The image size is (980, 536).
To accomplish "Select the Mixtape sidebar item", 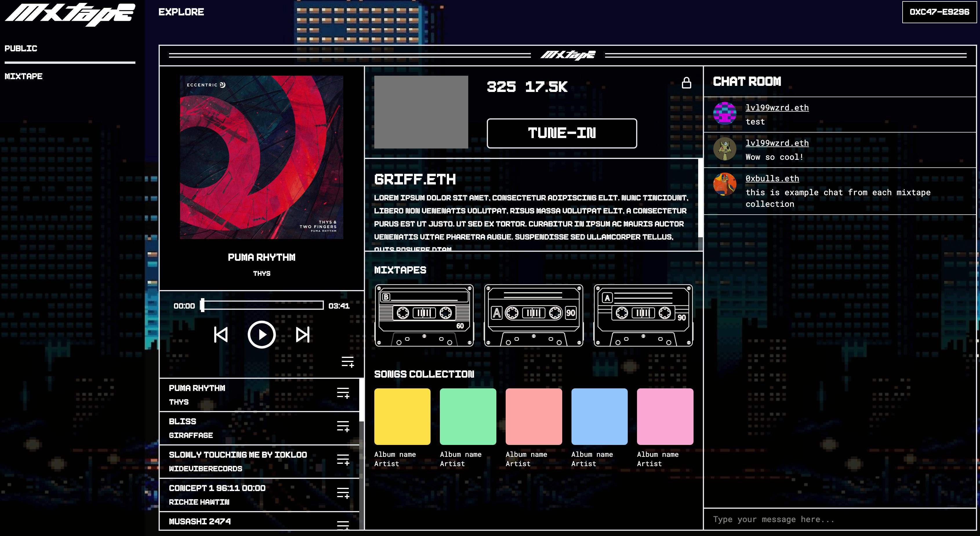I will pyautogui.click(x=23, y=76).
